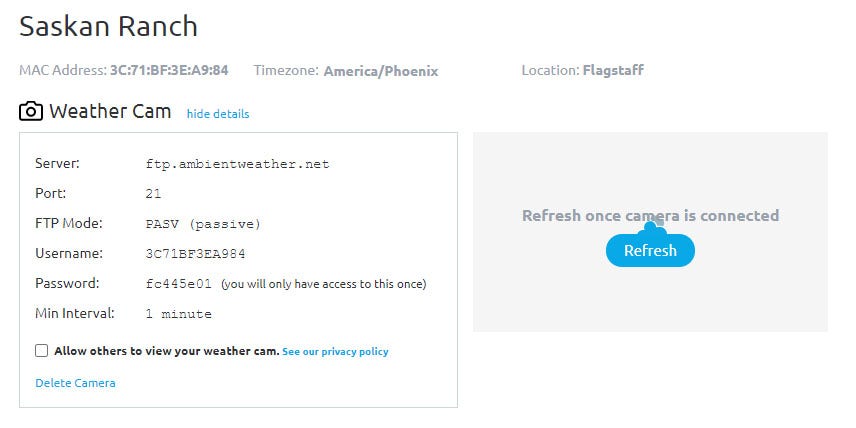The image size is (856, 428).
Task: Open the See our privacy policy link
Action: [x=335, y=352]
